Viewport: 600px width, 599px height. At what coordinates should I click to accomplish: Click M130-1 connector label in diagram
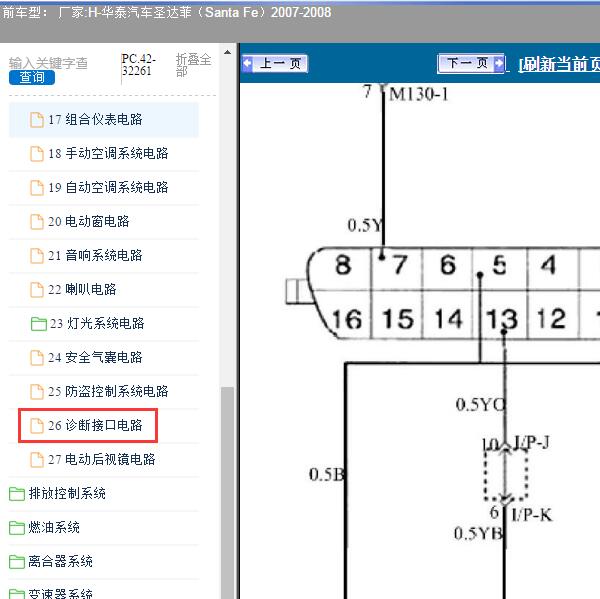[x=418, y=95]
